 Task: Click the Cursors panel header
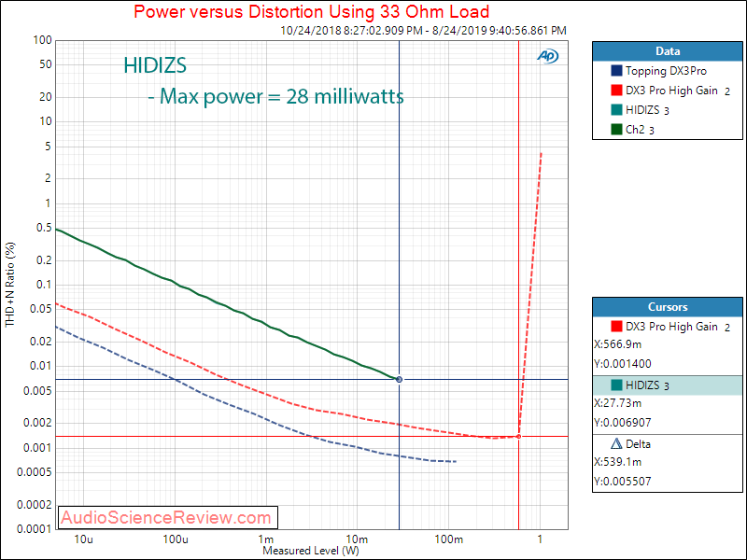coord(667,307)
